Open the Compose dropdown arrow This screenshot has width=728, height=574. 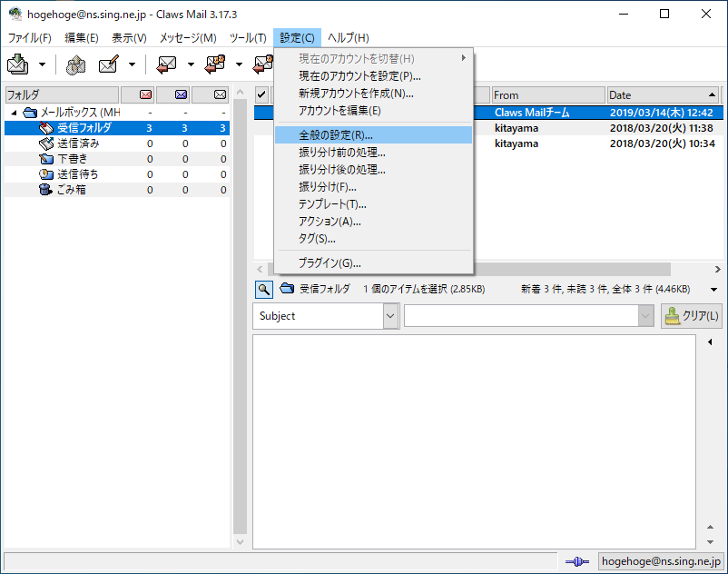[x=132, y=64]
